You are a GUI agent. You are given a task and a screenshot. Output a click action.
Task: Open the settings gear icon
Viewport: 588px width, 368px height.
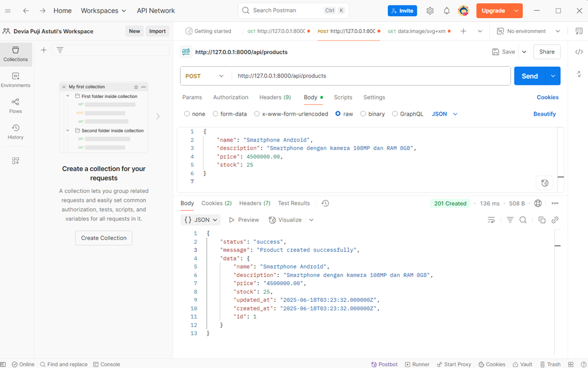pyautogui.click(x=430, y=11)
